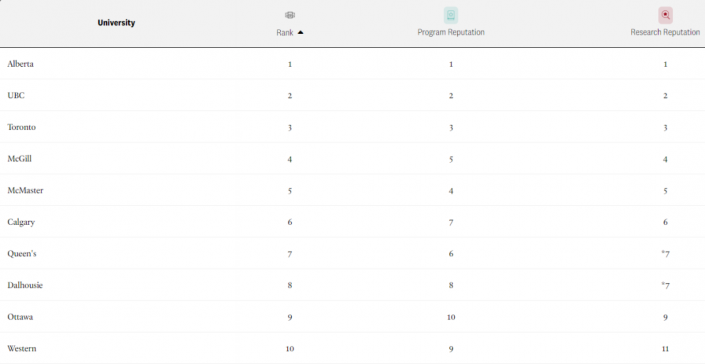
Task: Open the Western entry
Action: 22,349
